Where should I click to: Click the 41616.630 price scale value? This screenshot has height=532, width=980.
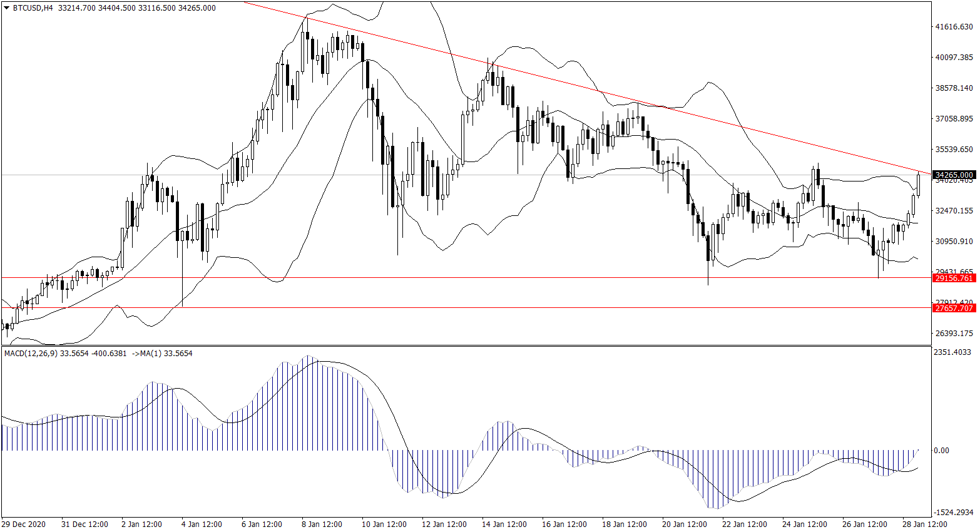[x=954, y=27]
